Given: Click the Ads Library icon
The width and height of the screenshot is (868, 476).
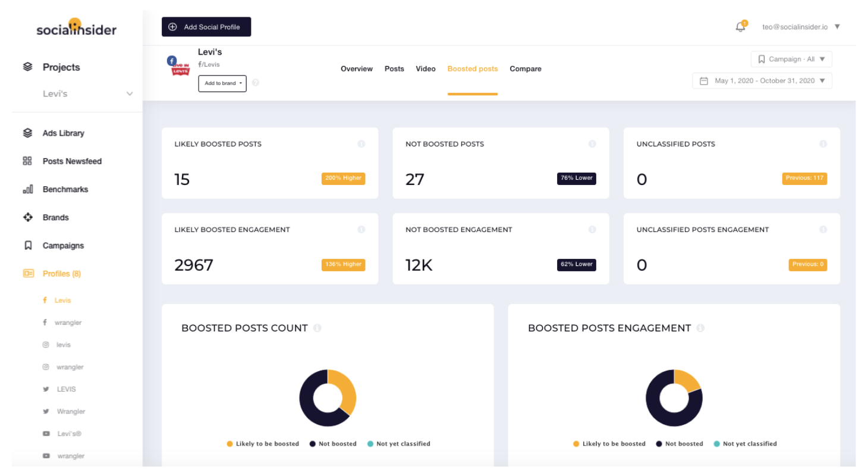Looking at the screenshot, I should (x=27, y=133).
